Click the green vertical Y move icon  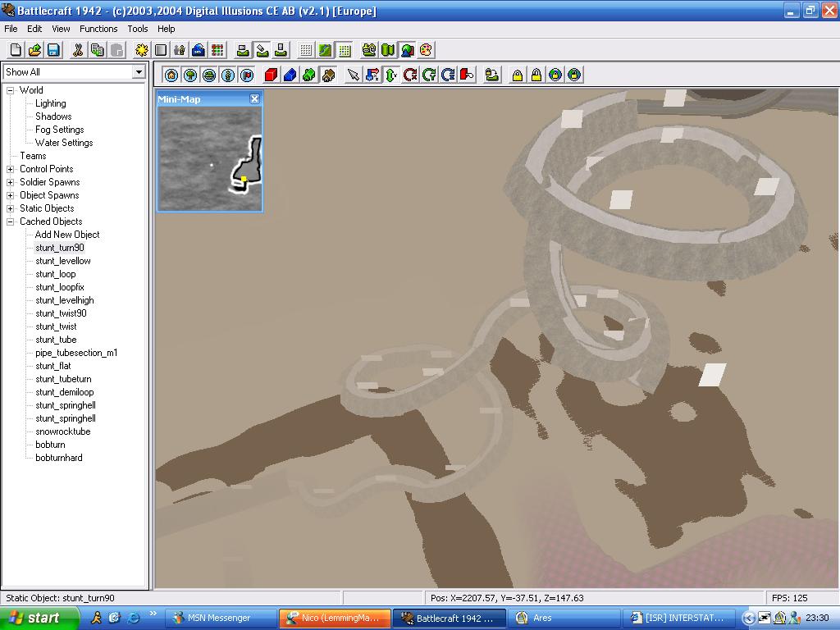tap(391, 75)
